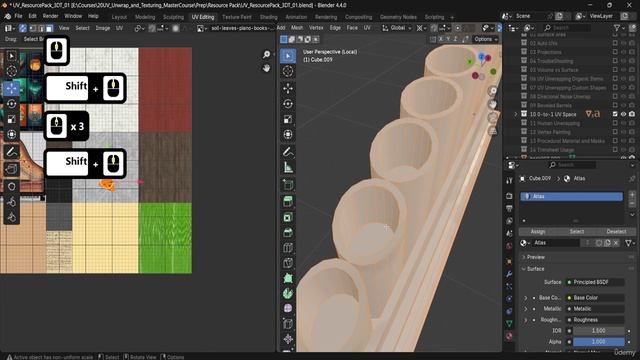The width and height of the screenshot is (640, 360).
Task: Click the add material slot plus button
Action: tap(632, 195)
